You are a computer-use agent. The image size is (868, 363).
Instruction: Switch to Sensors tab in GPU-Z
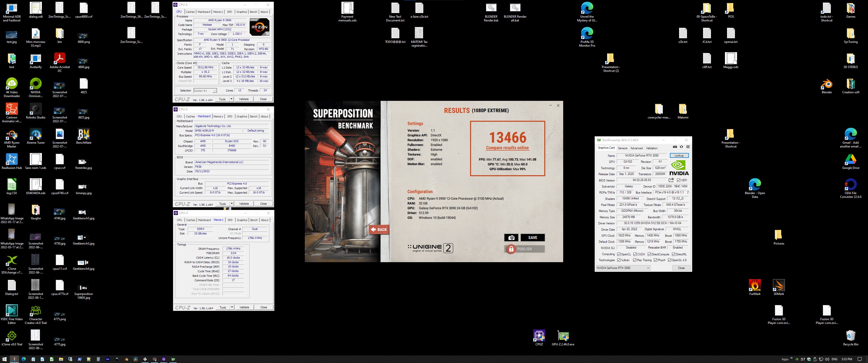(x=622, y=148)
